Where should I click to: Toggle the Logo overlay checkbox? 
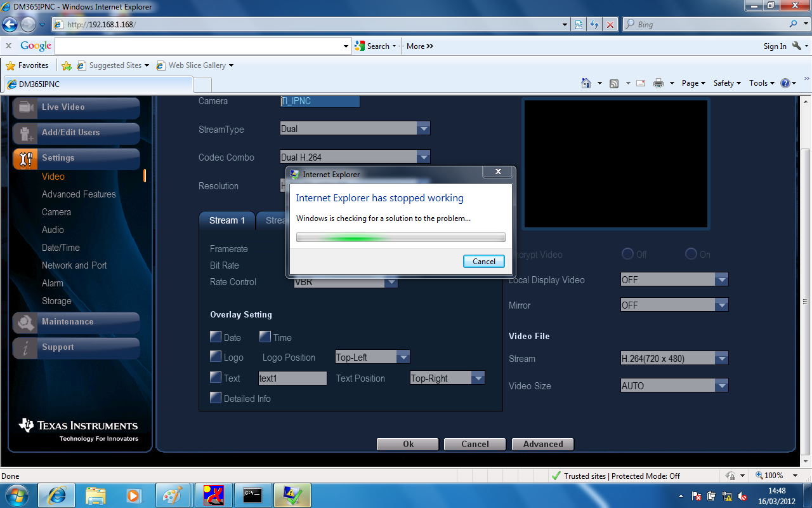pyautogui.click(x=216, y=357)
